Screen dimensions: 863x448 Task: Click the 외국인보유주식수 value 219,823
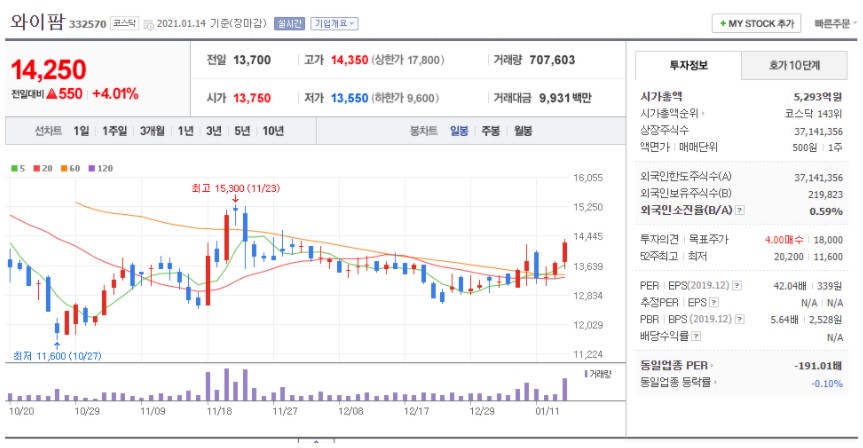click(x=825, y=194)
